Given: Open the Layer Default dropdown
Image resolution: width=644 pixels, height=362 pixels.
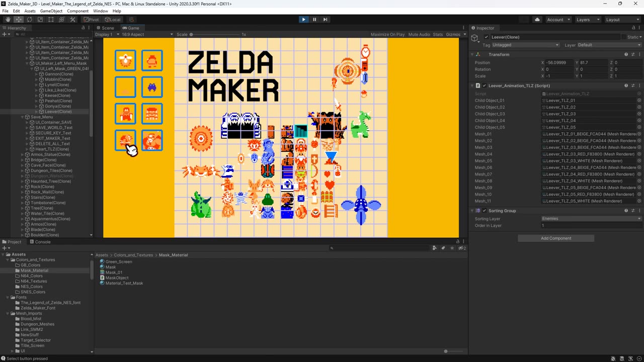Looking at the screenshot, I should pyautogui.click(x=608, y=45).
